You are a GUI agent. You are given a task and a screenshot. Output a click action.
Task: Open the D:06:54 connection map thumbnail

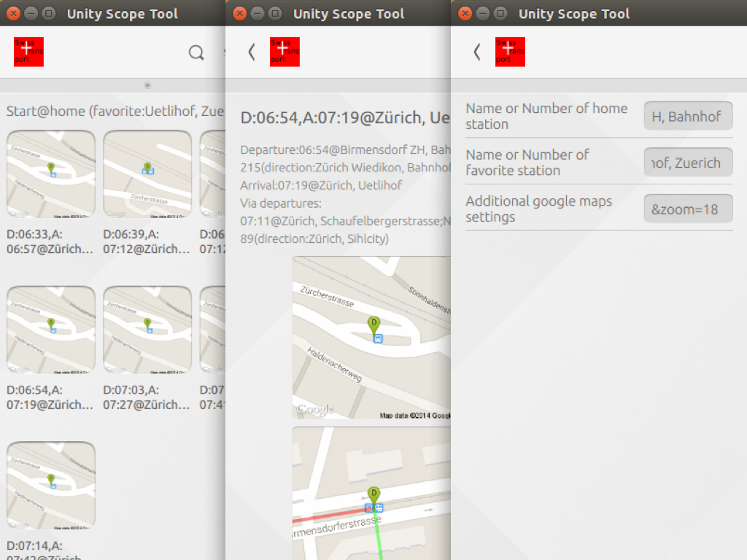coord(51,330)
